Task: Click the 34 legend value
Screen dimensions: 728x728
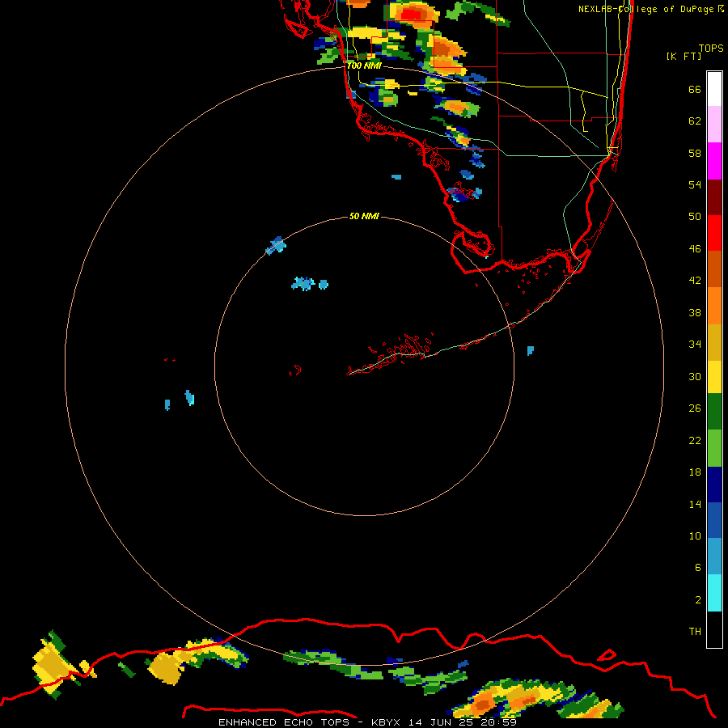Action: click(695, 345)
